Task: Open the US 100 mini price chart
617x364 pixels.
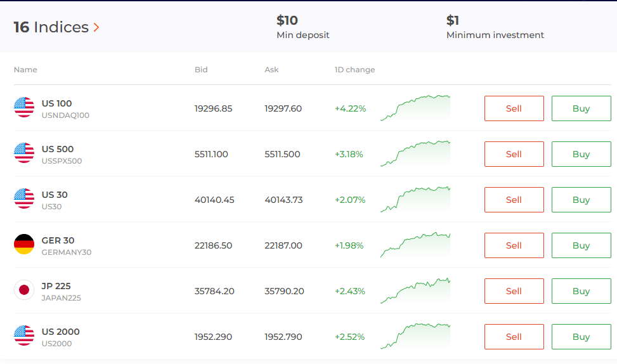Action: point(415,108)
